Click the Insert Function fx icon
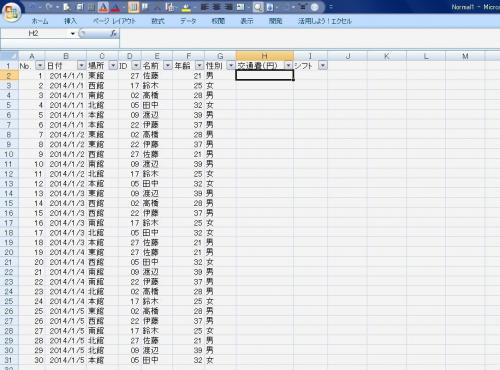This screenshot has height=370, width=500. [114, 33]
